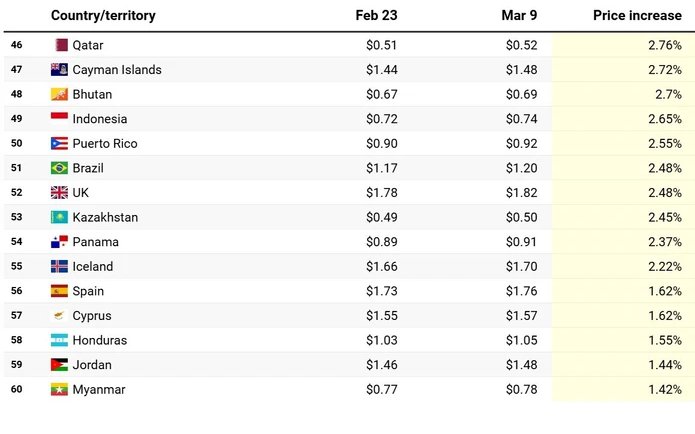Image resolution: width=695 pixels, height=434 pixels.
Task: Click the Iceland flag icon
Action: [60, 267]
